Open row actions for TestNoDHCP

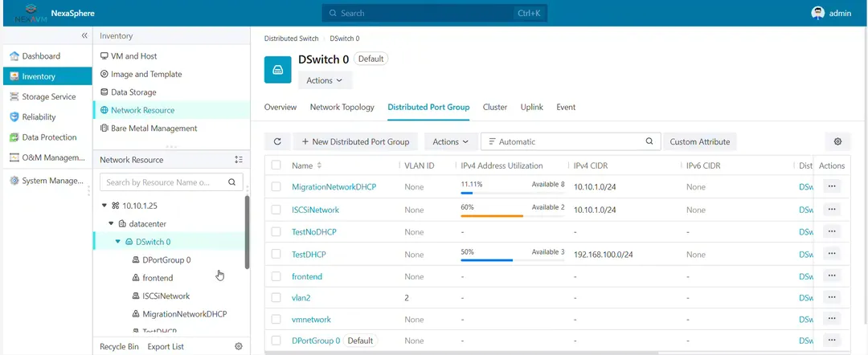click(832, 232)
